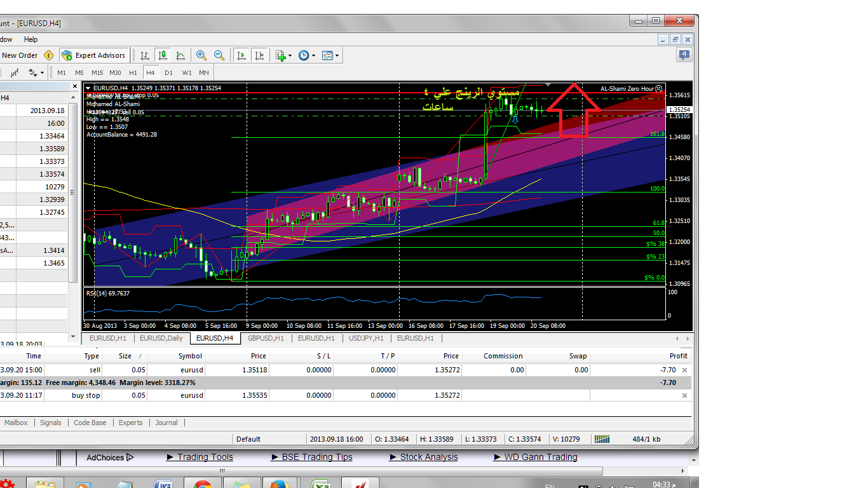
Task: Click the New Order toolbar button
Action: [19, 55]
